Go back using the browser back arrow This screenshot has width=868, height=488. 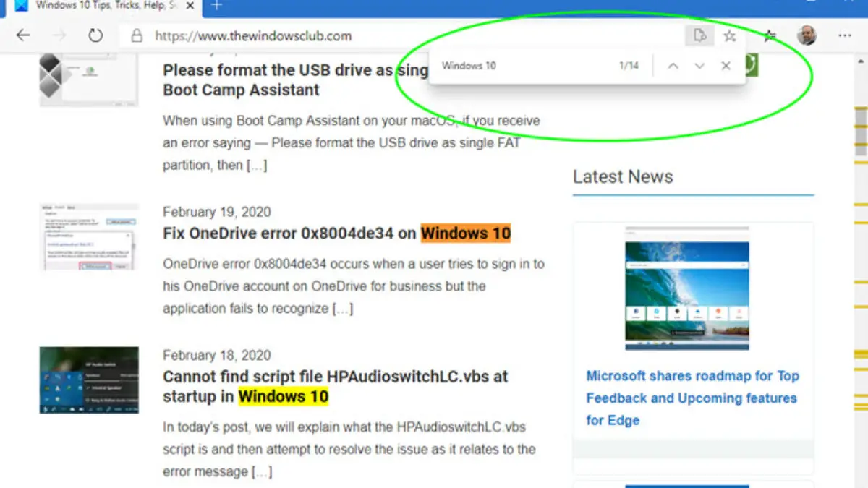coord(23,35)
